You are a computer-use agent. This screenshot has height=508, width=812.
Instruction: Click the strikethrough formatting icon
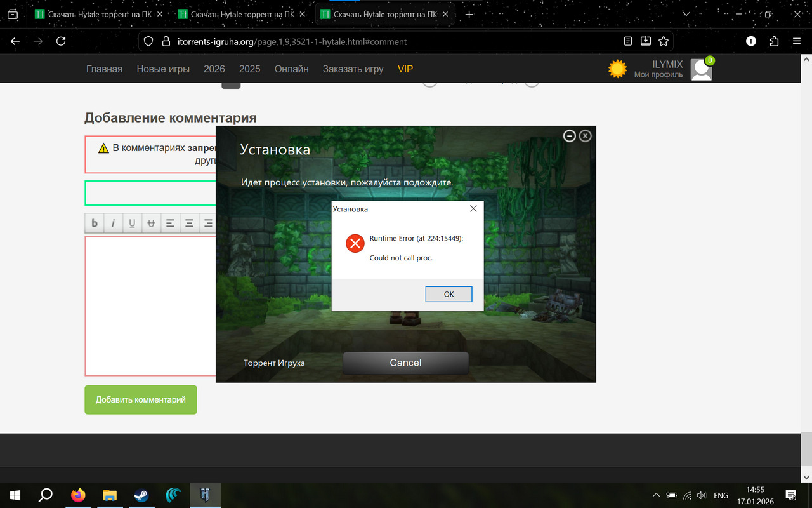[x=151, y=223]
